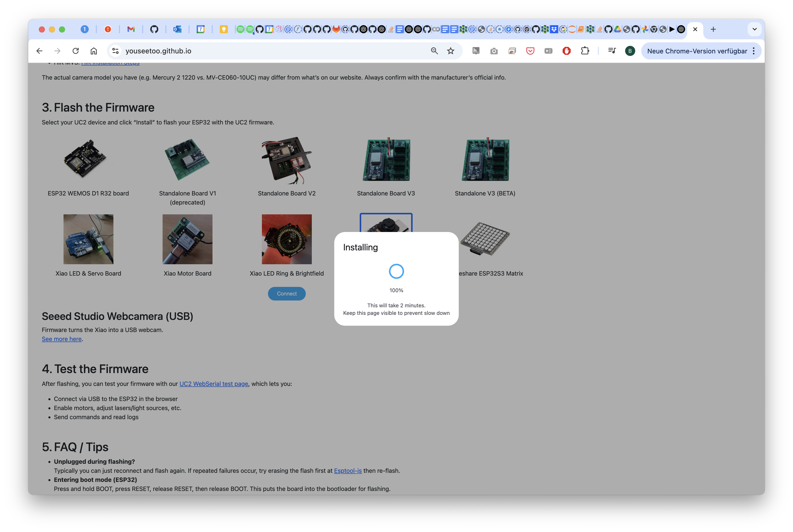The width and height of the screenshot is (793, 532).
Task: Click the browser reload icon
Action: coord(75,51)
